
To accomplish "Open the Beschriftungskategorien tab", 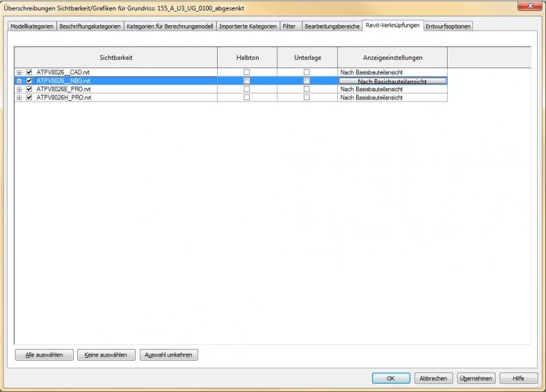I will [x=89, y=27].
